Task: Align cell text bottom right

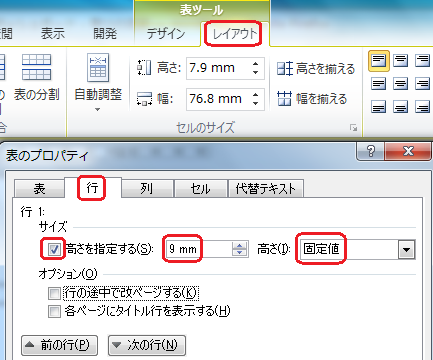Action: click(x=422, y=107)
